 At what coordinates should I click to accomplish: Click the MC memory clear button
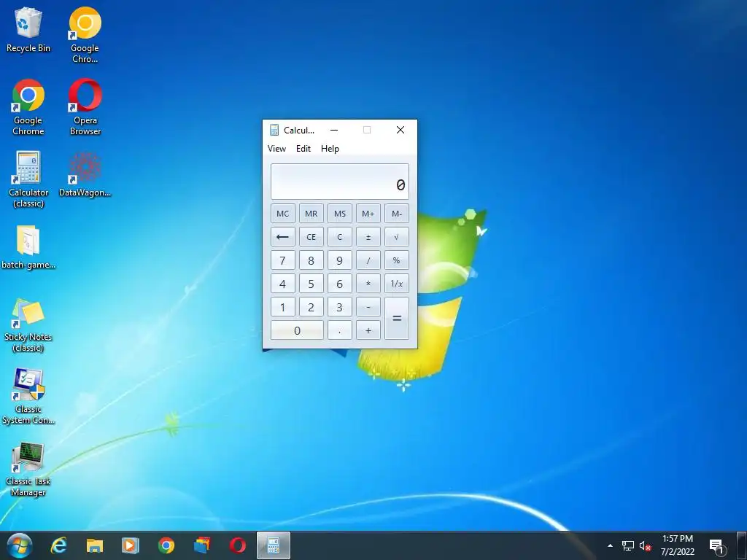pyautogui.click(x=282, y=214)
